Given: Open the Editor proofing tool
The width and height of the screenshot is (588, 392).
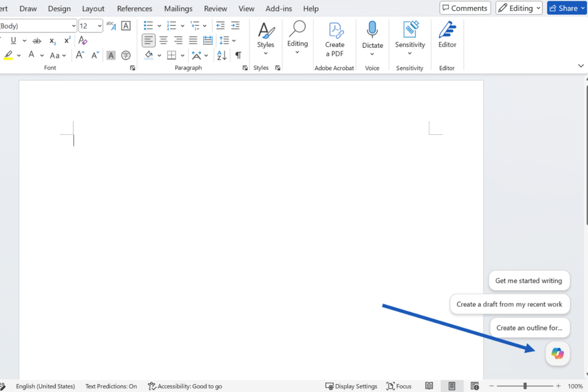Looking at the screenshot, I should (x=447, y=35).
